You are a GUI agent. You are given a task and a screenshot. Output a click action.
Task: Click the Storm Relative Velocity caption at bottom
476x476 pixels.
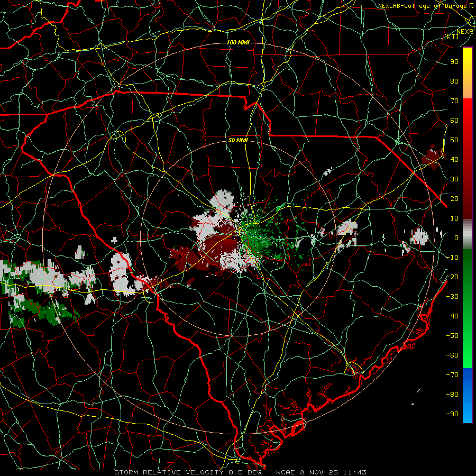coord(240,472)
